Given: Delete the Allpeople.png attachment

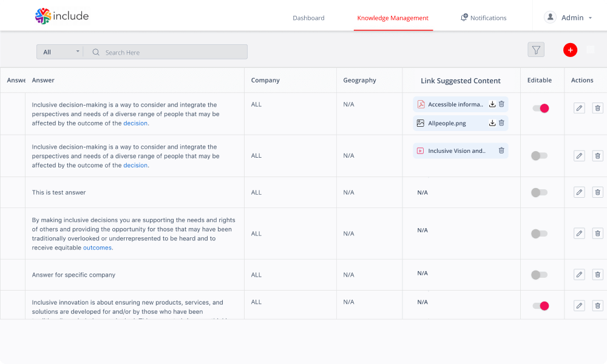Looking at the screenshot, I should (x=501, y=123).
